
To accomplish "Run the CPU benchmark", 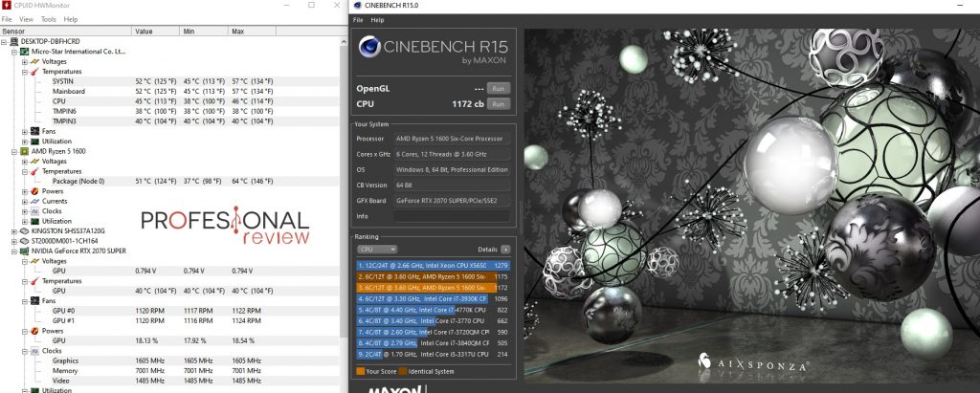I will (498, 103).
